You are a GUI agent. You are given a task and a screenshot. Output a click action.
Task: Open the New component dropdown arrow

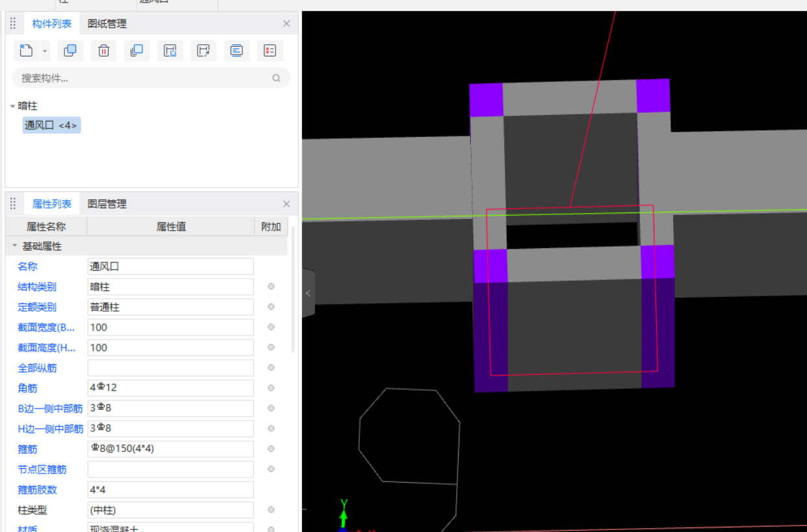click(45, 51)
